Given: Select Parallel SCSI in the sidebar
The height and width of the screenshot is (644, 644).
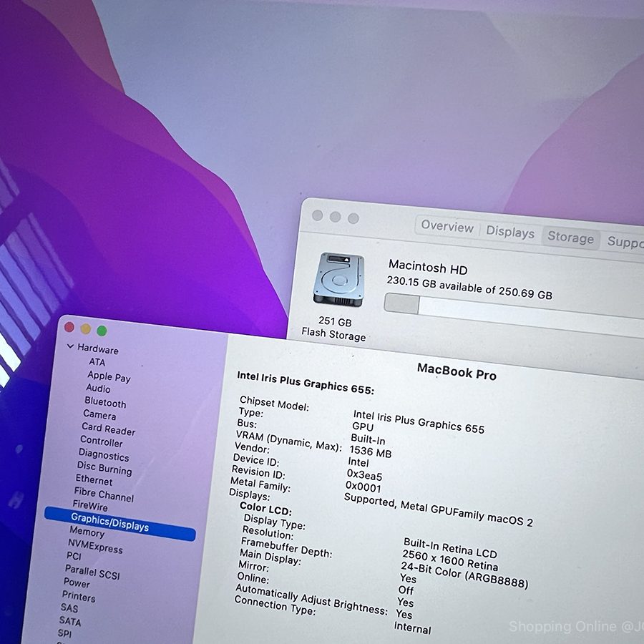Looking at the screenshot, I should coord(92,572).
